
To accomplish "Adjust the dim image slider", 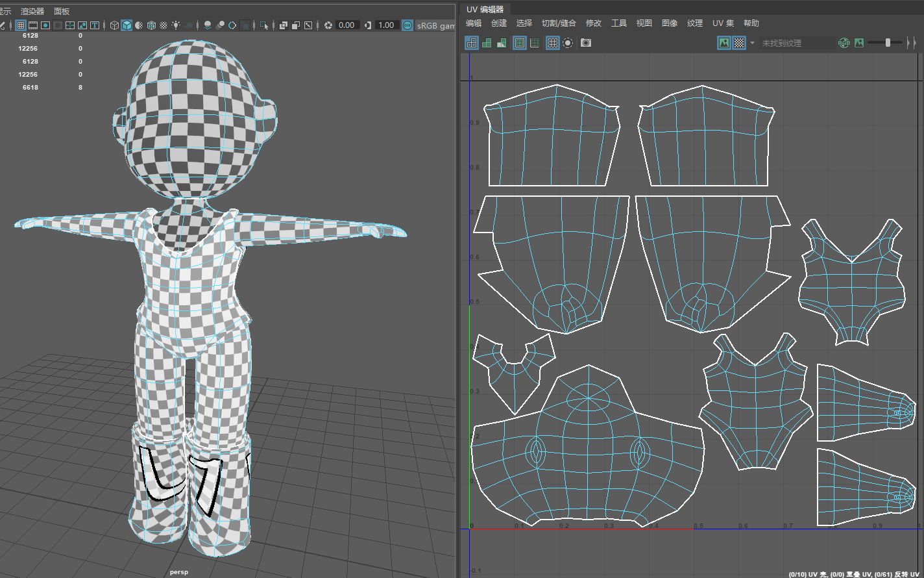I will (x=887, y=43).
